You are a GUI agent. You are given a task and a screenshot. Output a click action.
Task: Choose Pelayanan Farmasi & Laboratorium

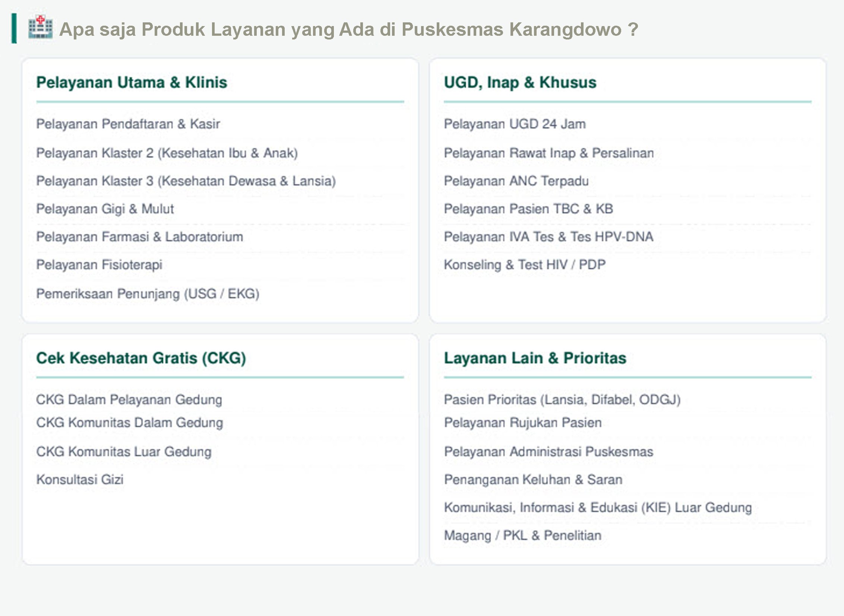(x=139, y=237)
